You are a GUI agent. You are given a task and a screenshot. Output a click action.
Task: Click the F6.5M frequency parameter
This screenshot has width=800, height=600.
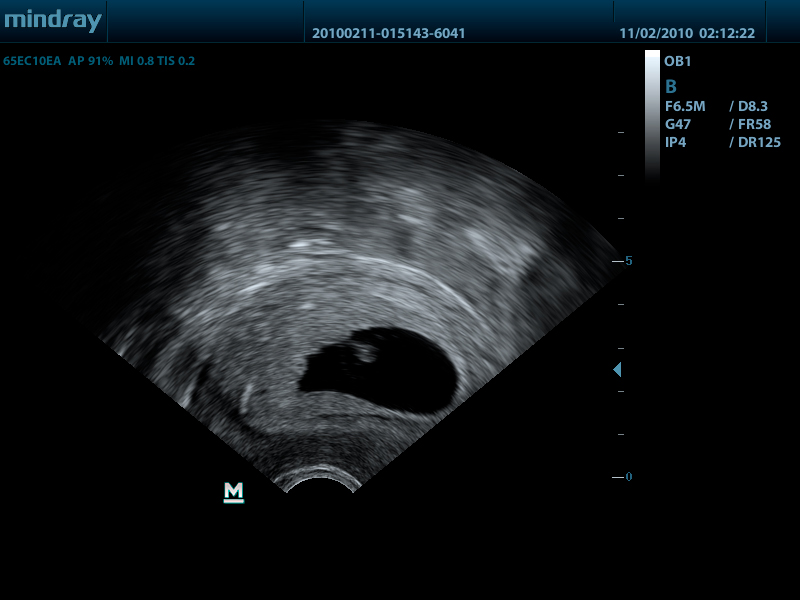tap(685, 106)
